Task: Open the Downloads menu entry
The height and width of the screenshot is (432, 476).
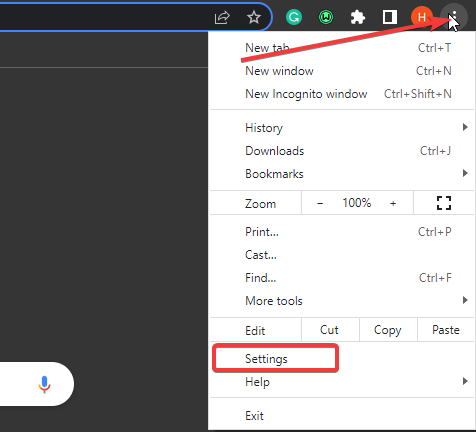Action: [x=342, y=151]
